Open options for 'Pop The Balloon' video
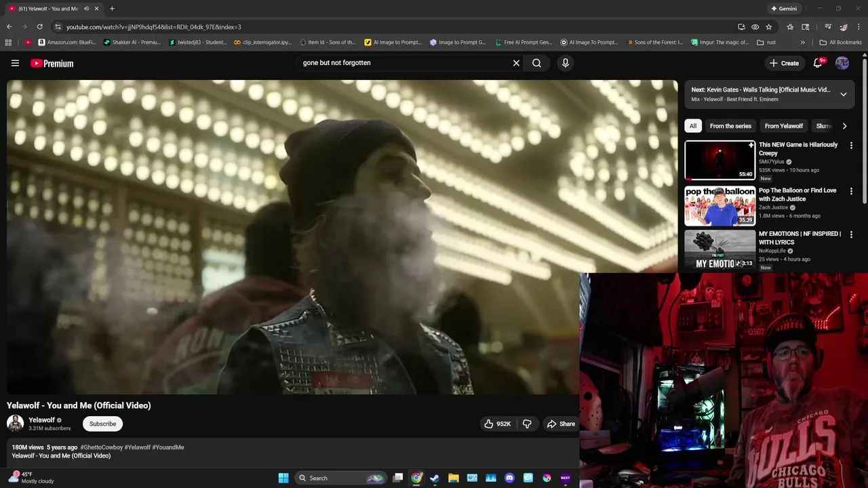The image size is (868, 488). pos(851,191)
